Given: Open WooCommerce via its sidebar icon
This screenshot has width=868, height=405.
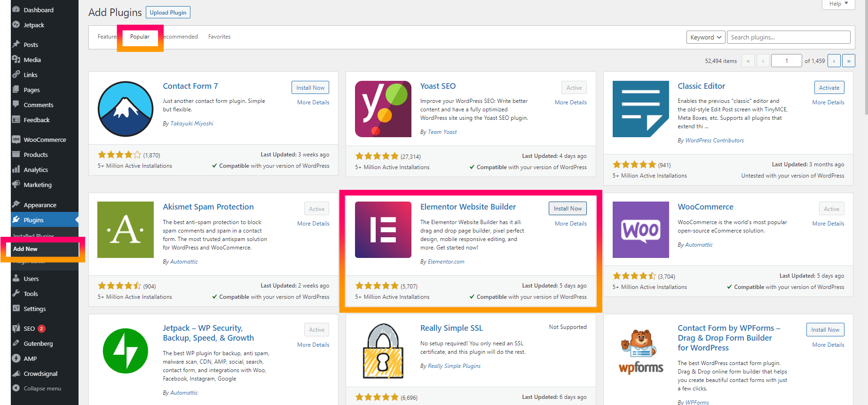Looking at the screenshot, I should 16,140.
